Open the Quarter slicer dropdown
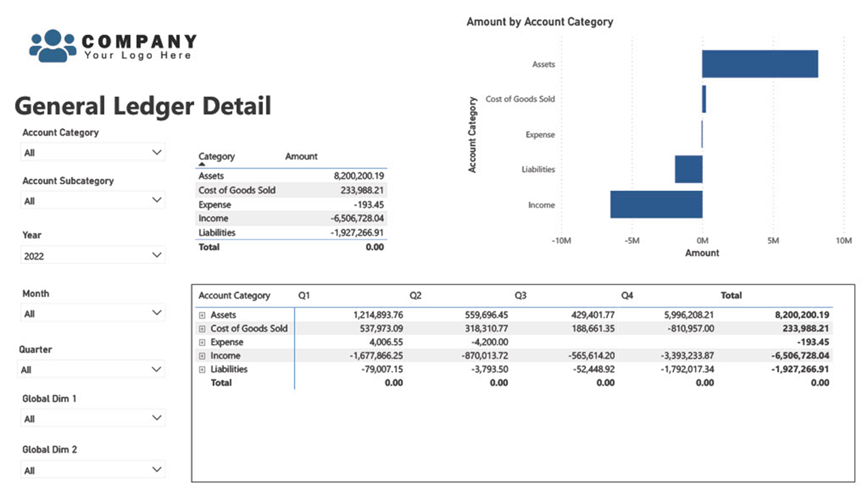The image size is (868, 496). pos(156,369)
